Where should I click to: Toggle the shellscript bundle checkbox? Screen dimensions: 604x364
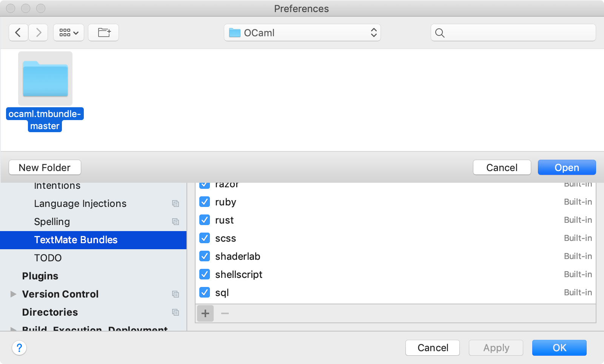(x=205, y=275)
